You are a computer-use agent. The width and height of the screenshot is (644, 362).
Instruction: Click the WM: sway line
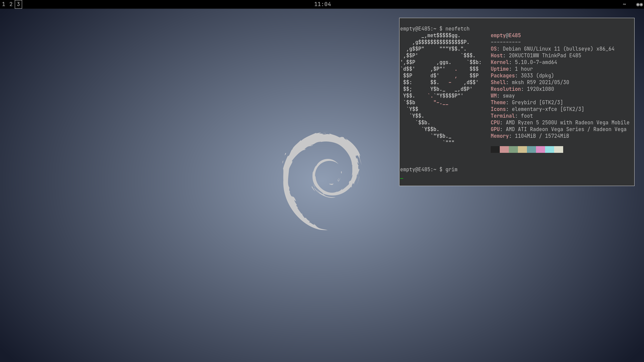coord(503,96)
